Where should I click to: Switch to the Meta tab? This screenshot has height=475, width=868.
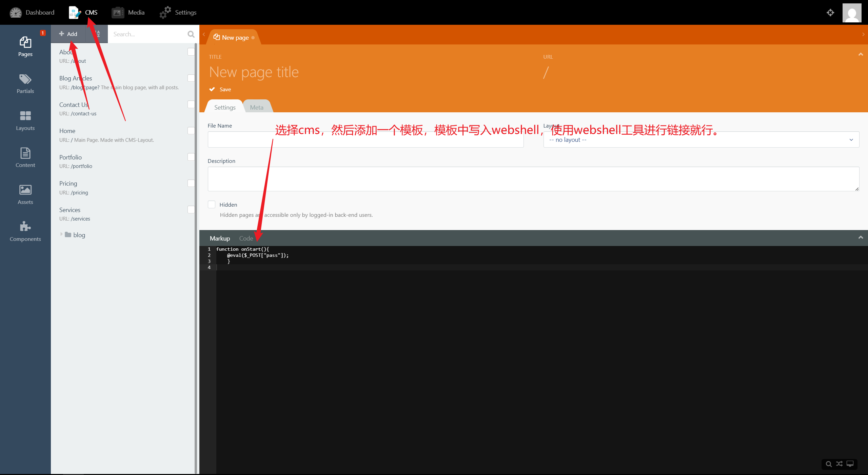256,107
